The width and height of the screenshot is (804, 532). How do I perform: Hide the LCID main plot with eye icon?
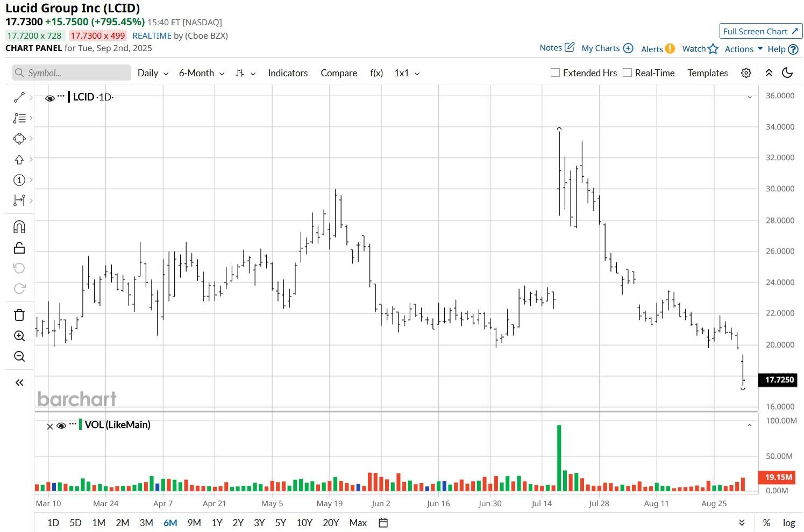pos(50,98)
